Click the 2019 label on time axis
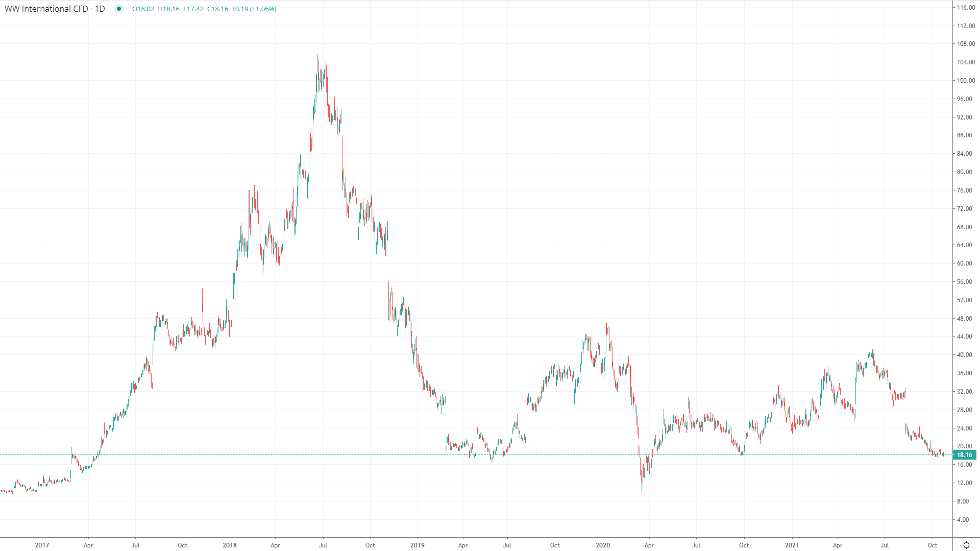 [417, 545]
